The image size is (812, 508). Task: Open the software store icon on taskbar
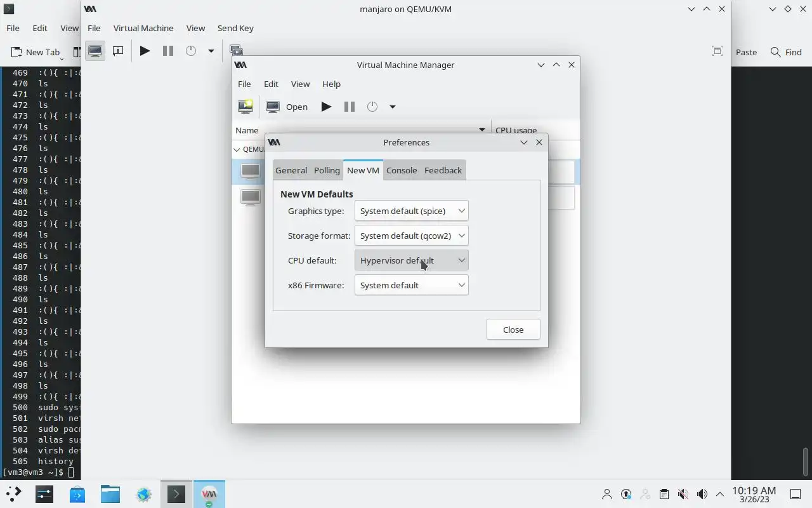click(77, 494)
